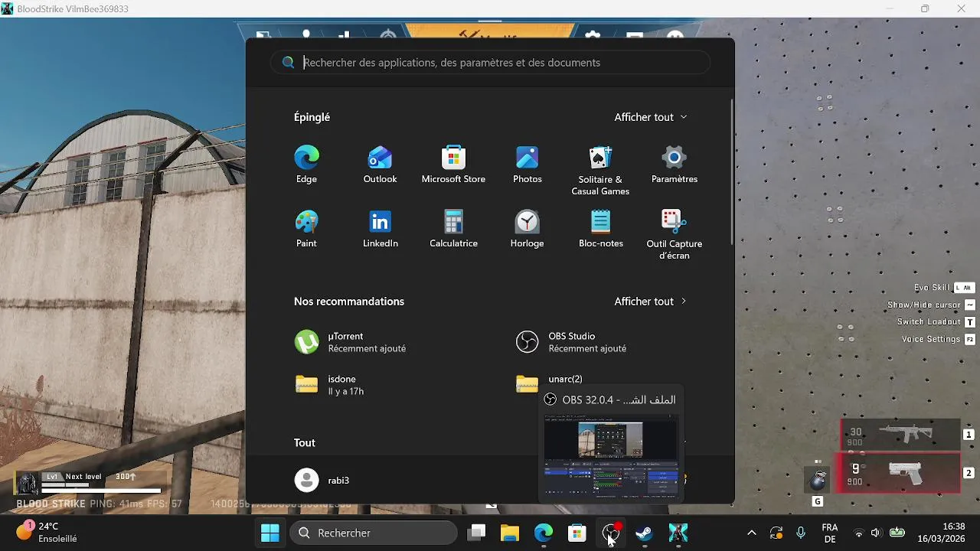Open Paramètres settings app
This screenshot has width=980, height=551.
[674, 165]
